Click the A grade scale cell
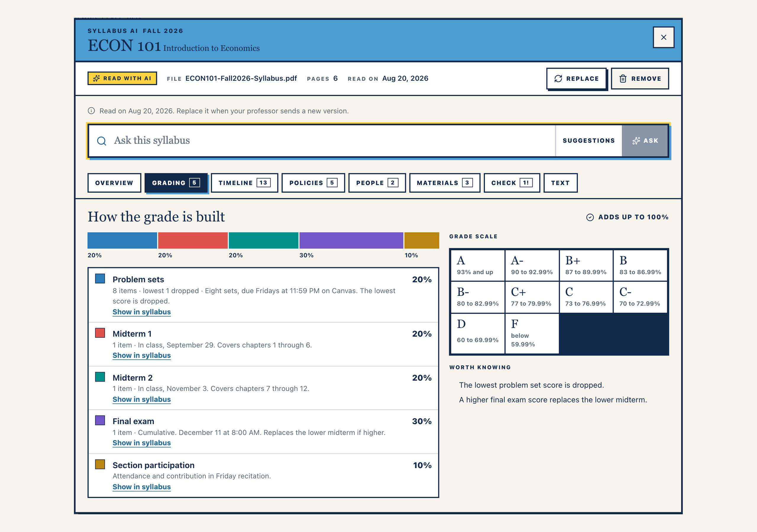Screen dimensions: 757x532 (477, 265)
